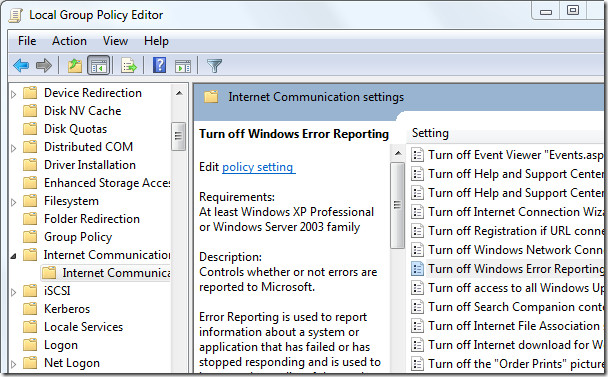Open the Help menu

pos(156,41)
